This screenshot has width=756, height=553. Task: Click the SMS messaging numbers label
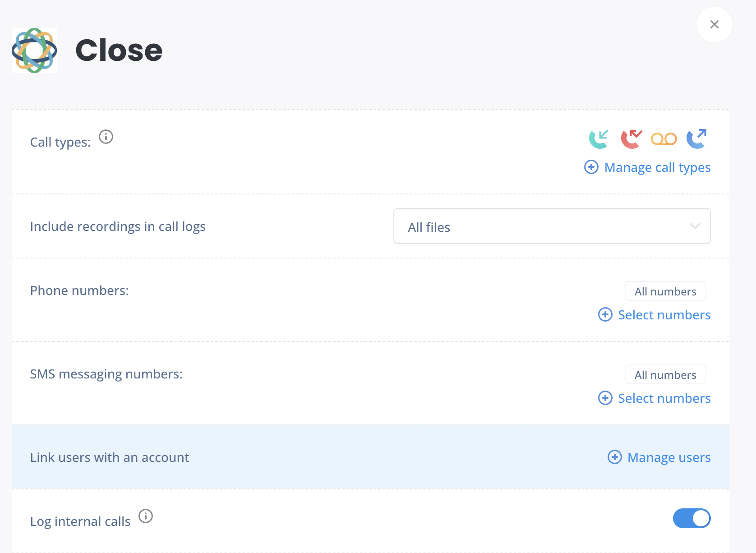(x=106, y=374)
